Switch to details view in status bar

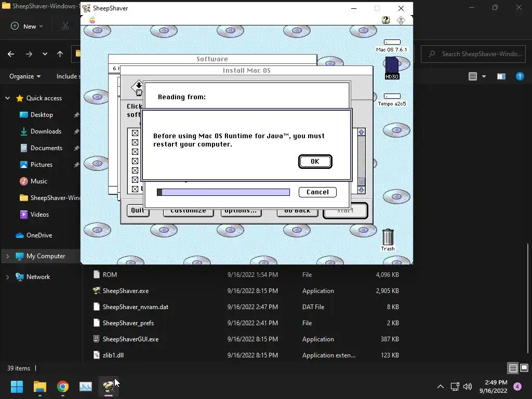tap(513, 368)
